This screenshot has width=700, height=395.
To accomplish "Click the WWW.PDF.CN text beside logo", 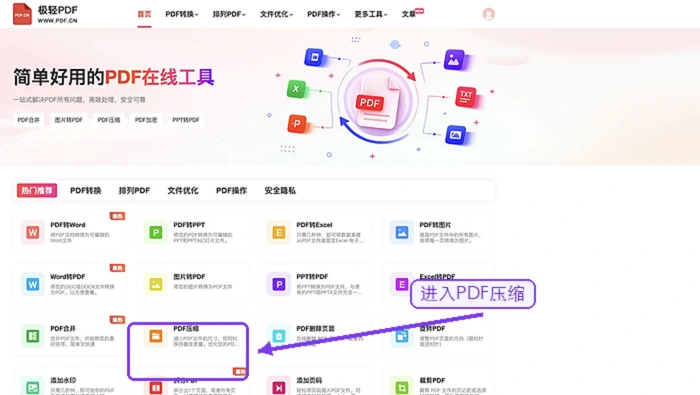I will (x=58, y=21).
